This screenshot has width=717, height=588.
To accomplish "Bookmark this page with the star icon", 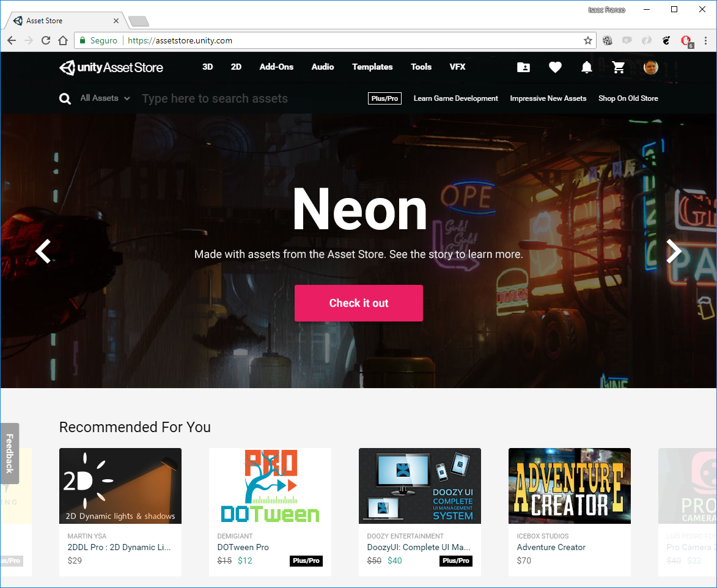I will coord(588,41).
